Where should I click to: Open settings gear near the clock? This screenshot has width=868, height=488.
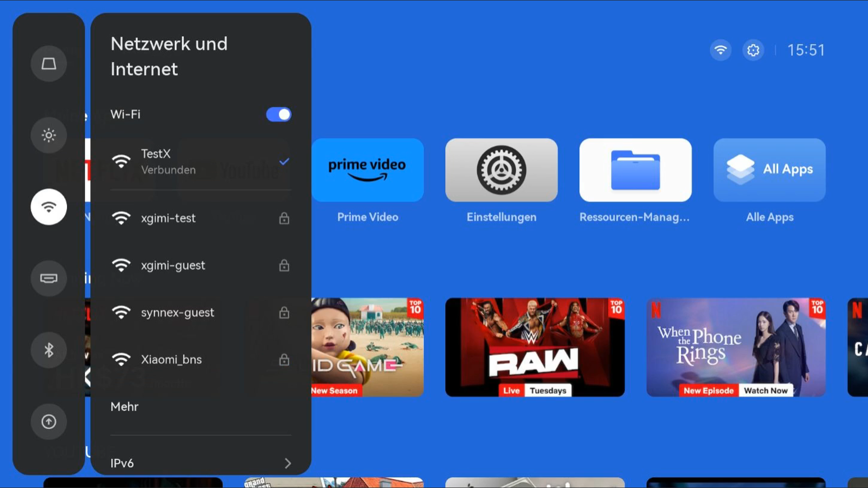[x=753, y=50]
